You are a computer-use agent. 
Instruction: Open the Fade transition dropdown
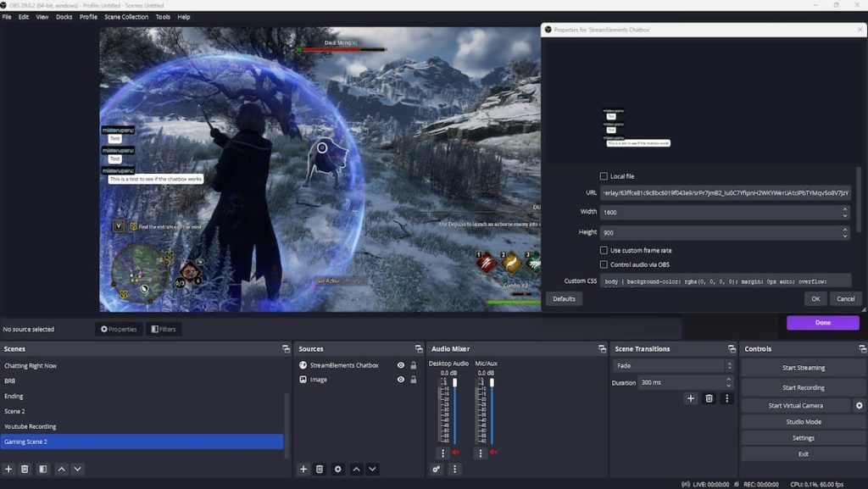[x=673, y=365]
